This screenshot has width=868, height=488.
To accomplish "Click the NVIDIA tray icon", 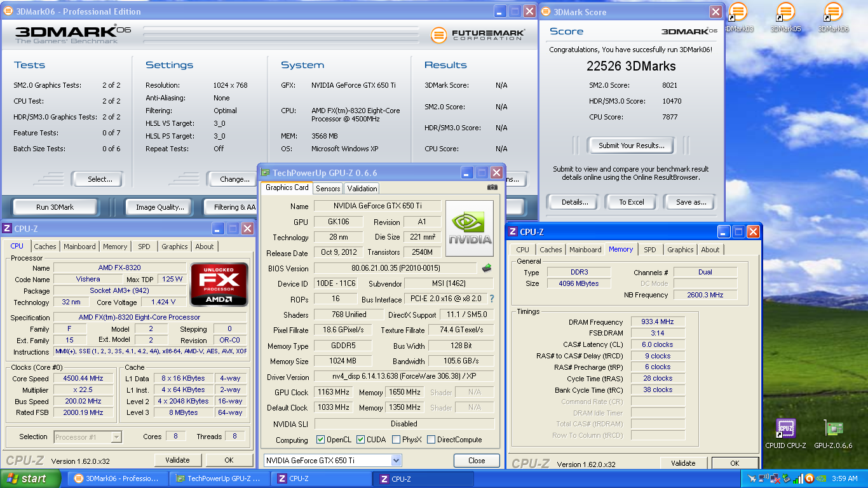I will (x=821, y=478).
